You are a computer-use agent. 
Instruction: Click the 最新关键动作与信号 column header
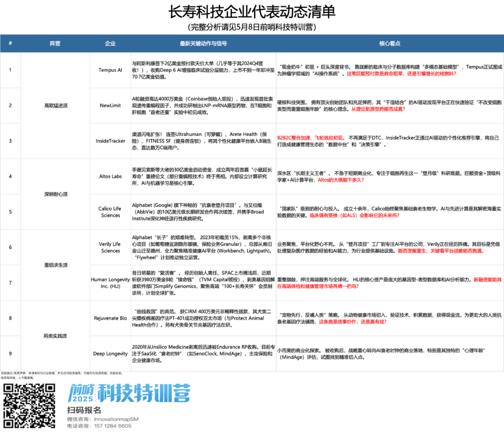[203, 43]
